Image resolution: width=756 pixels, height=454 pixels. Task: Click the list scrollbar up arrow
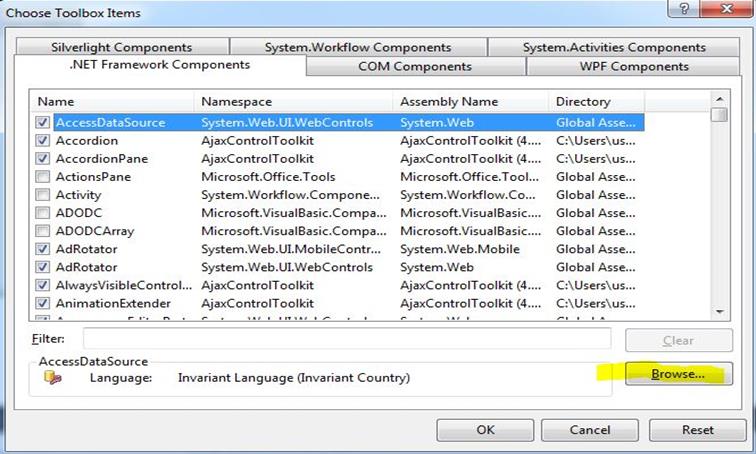(719, 99)
